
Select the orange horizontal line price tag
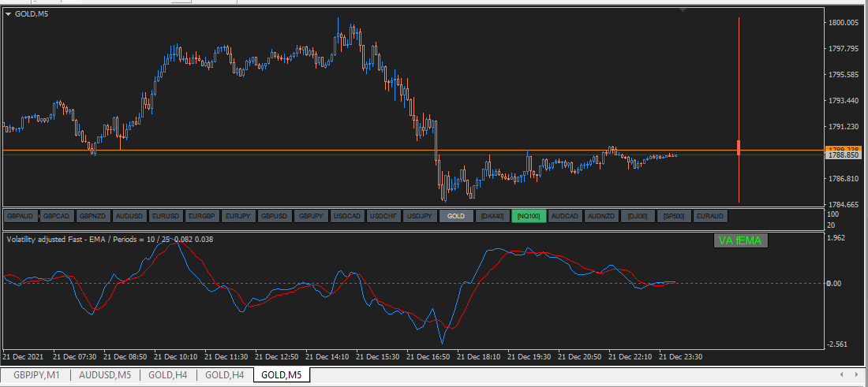pyautogui.click(x=841, y=149)
